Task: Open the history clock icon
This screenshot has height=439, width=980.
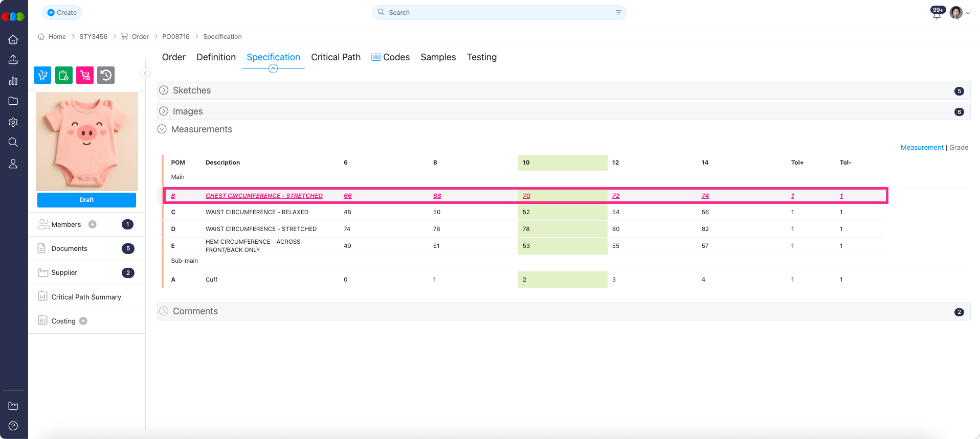Action: pyautogui.click(x=106, y=75)
